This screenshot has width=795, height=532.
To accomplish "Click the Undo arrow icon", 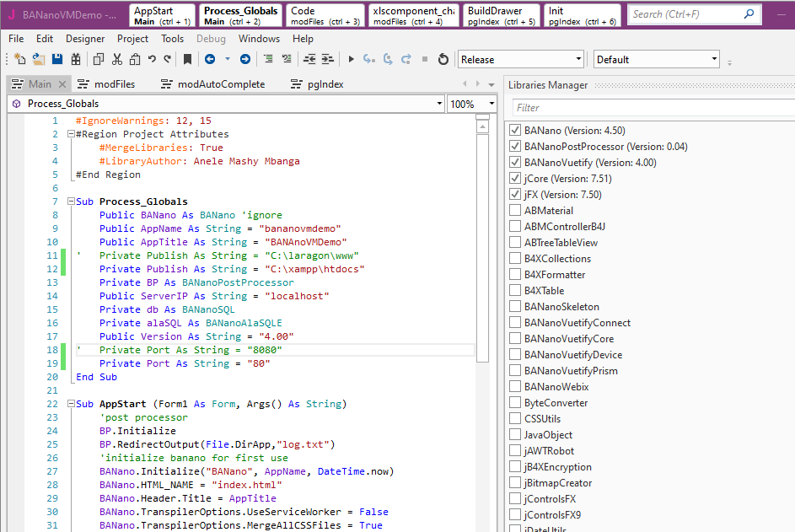I will [152, 59].
